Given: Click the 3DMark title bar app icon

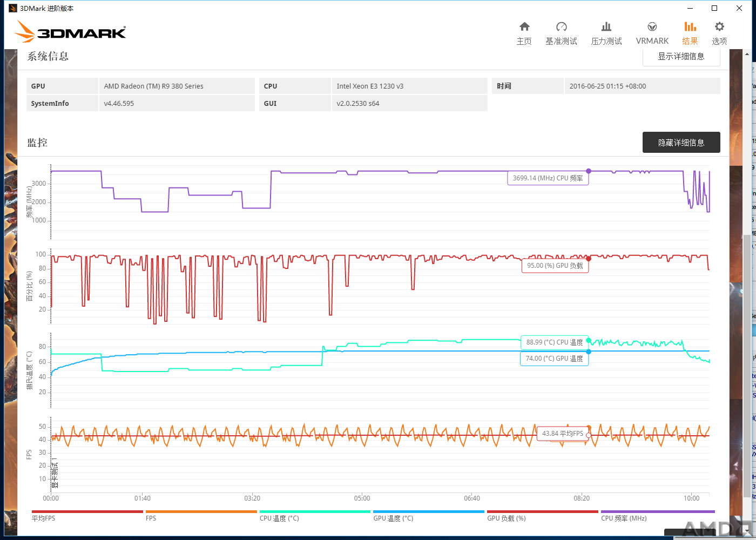Looking at the screenshot, I should click(x=13, y=8).
